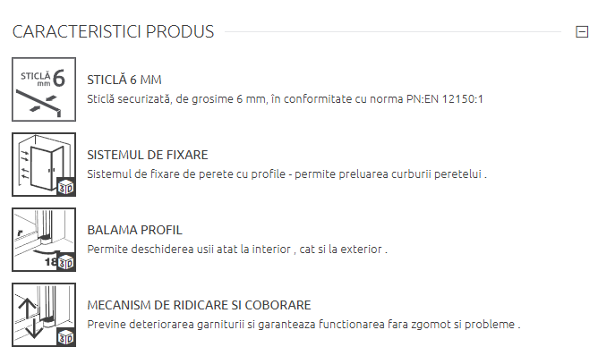Open 3D view badge on Balama profil icon
The image size is (598, 364).
tap(65, 262)
